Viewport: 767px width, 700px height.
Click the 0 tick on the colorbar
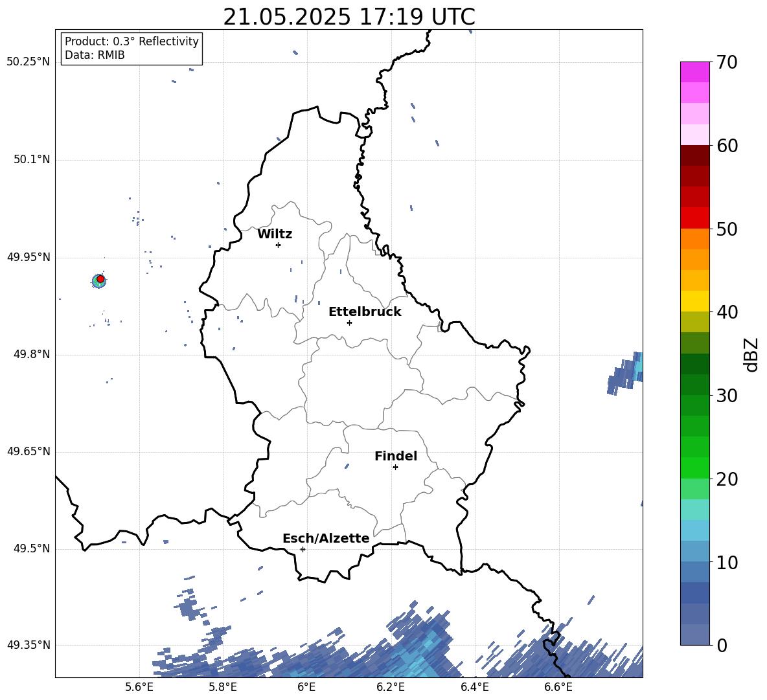(722, 645)
